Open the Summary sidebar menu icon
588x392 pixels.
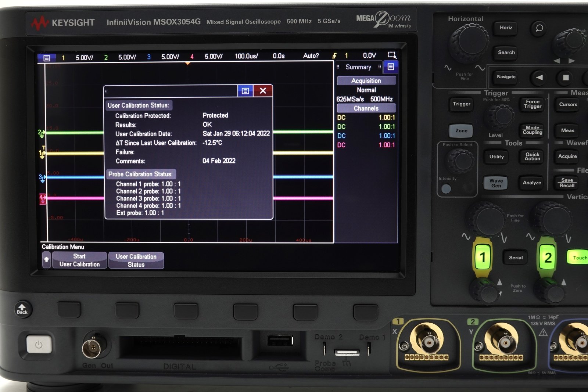(391, 67)
